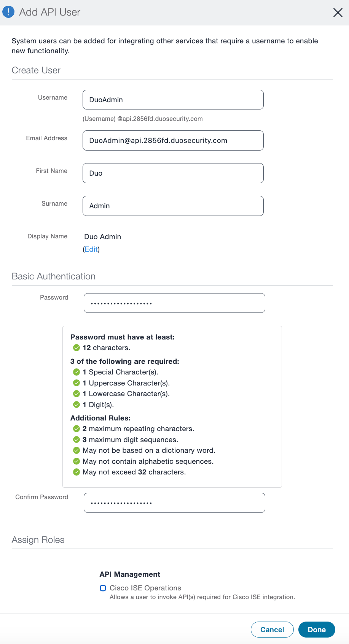The image size is (349, 644).
Task: Click checkmark beside 3 maximum digit sequences
Action: pyautogui.click(x=76, y=439)
